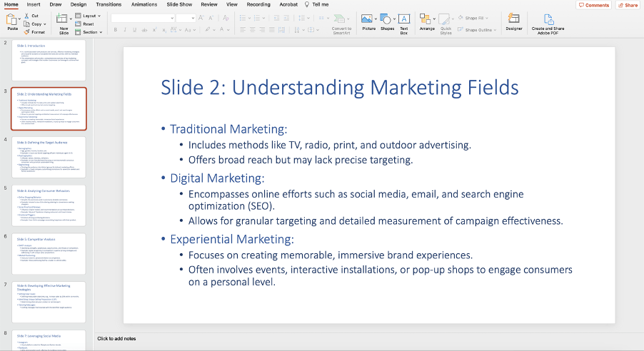Select the Defining the Target Audience thumbnail
This screenshot has width=644, height=351.
click(49, 157)
